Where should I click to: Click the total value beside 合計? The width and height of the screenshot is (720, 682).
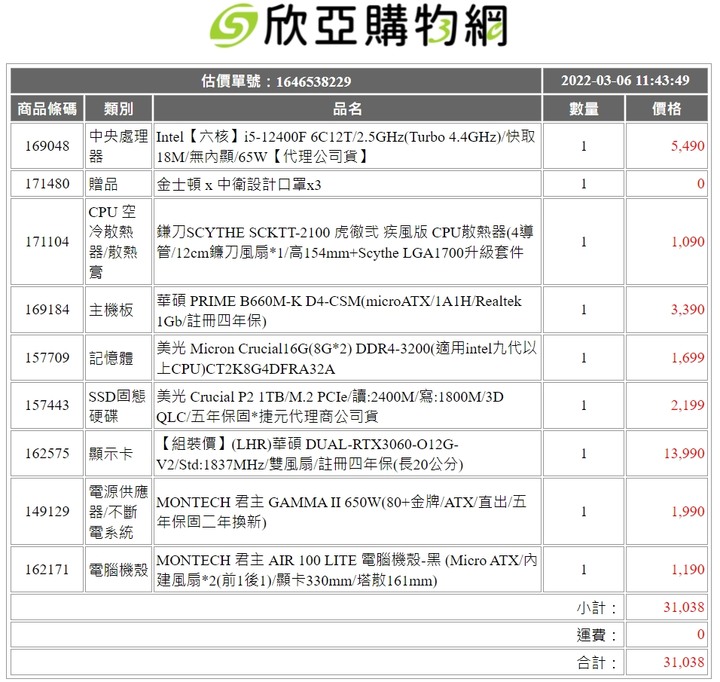684,662
